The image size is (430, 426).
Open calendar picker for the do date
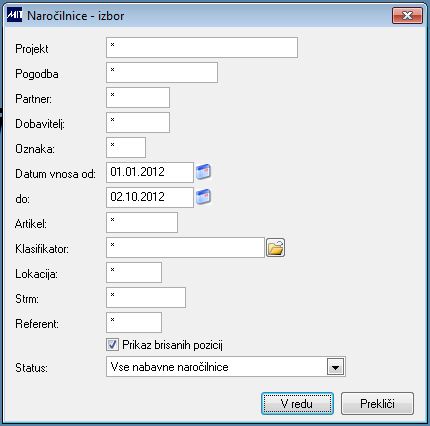point(203,197)
